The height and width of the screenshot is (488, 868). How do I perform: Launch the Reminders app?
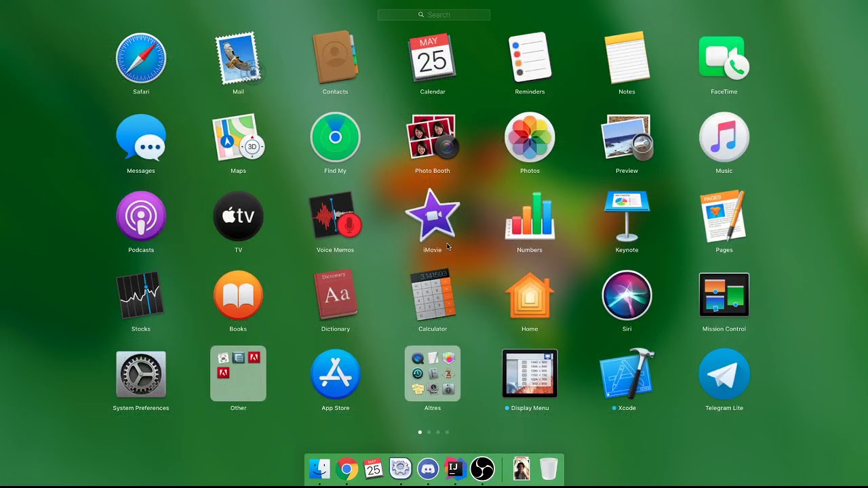tap(530, 58)
